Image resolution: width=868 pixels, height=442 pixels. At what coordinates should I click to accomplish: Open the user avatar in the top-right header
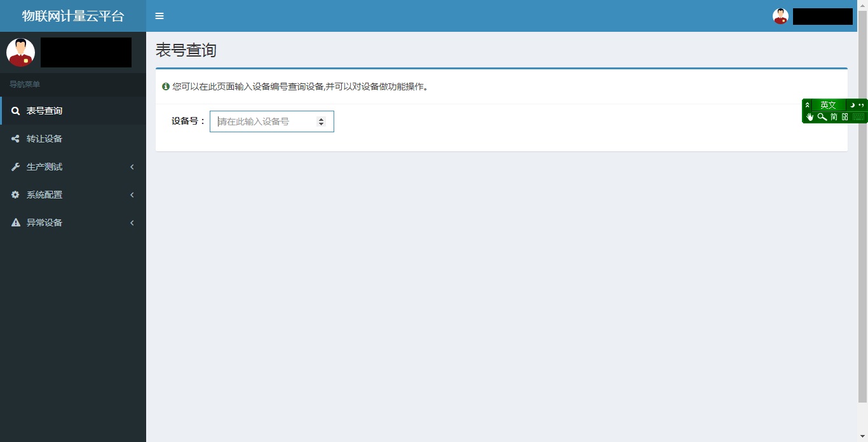click(780, 17)
